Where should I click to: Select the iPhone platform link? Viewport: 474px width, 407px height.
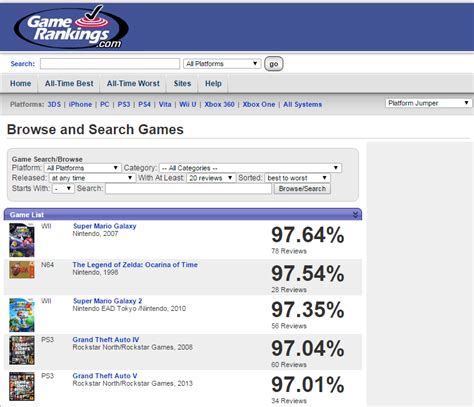tap(80, 104)
